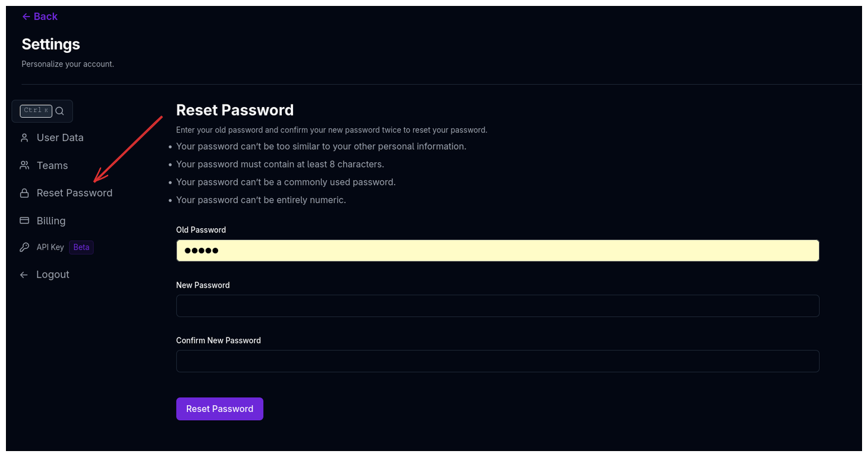Click the key icon beside API Key
Screen dimensions: 868x457
coord(24,247)
